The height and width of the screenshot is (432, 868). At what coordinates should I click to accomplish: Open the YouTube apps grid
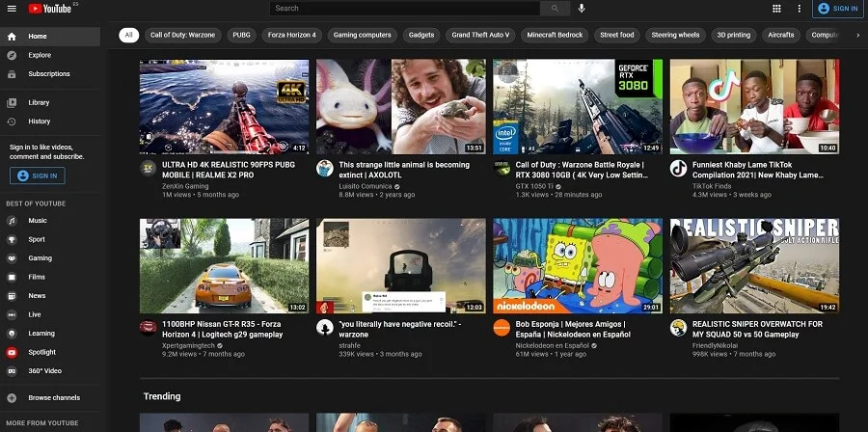click(776, 9)
